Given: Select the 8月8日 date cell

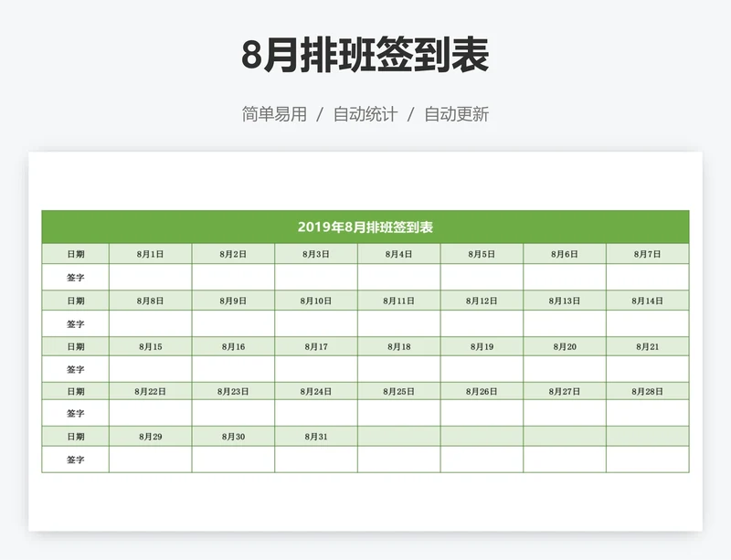Looking at the screenshot, I should click(151, 301).
